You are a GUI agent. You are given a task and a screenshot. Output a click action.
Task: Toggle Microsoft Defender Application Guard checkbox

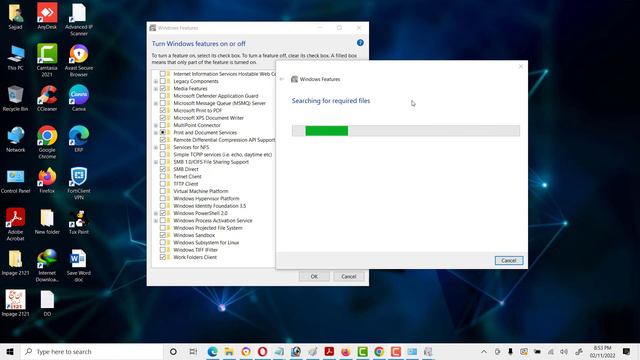(x=163, y=96)
